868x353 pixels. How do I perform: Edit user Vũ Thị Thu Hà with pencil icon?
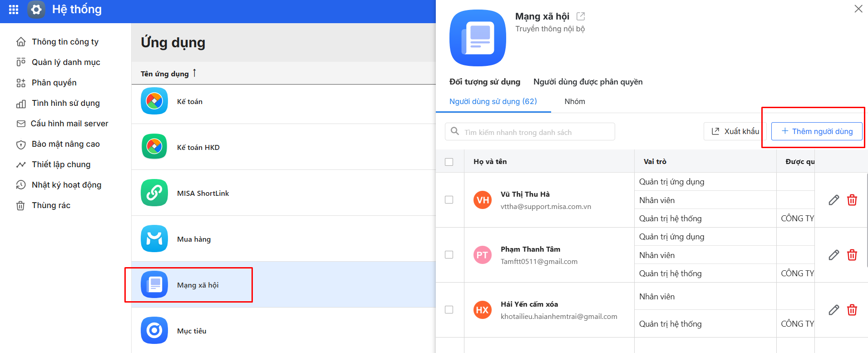pos(833,200)
